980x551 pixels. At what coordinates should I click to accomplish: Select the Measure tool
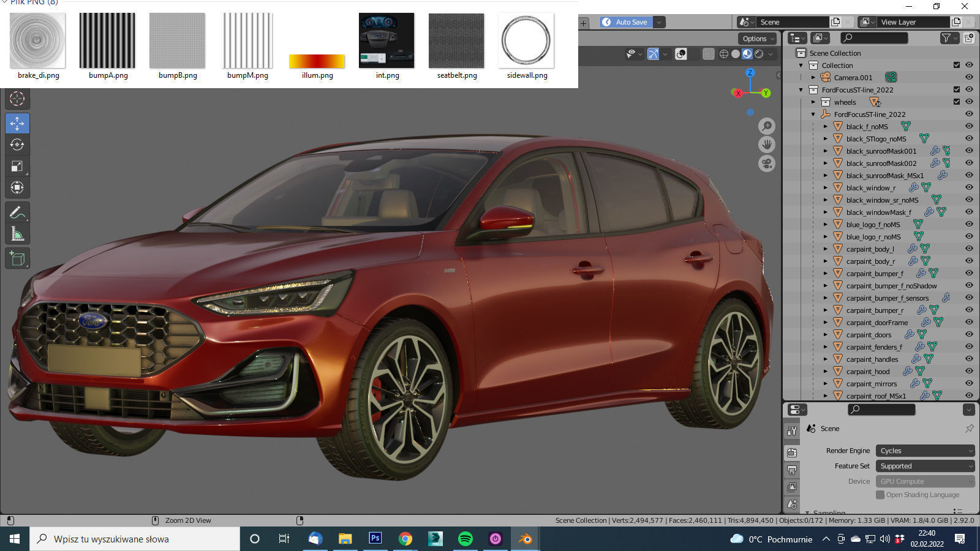click(x=17, y=234)
